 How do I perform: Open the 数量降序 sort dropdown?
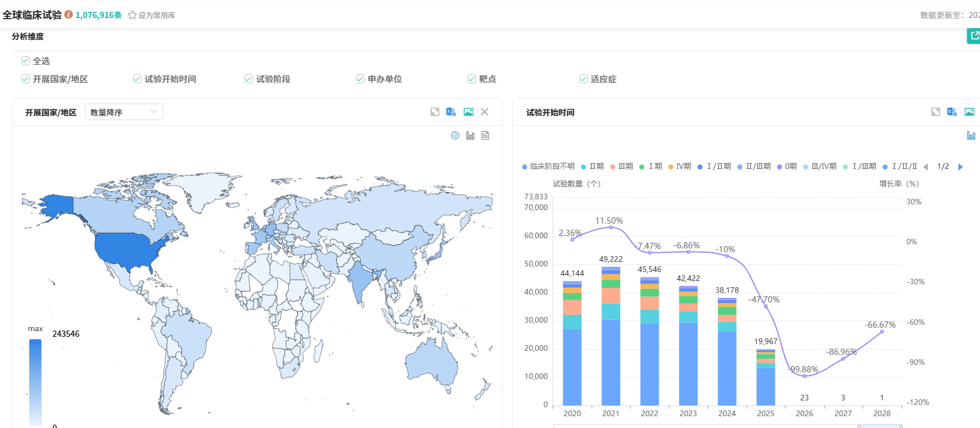pyautogui.click(x=123, y=112)
